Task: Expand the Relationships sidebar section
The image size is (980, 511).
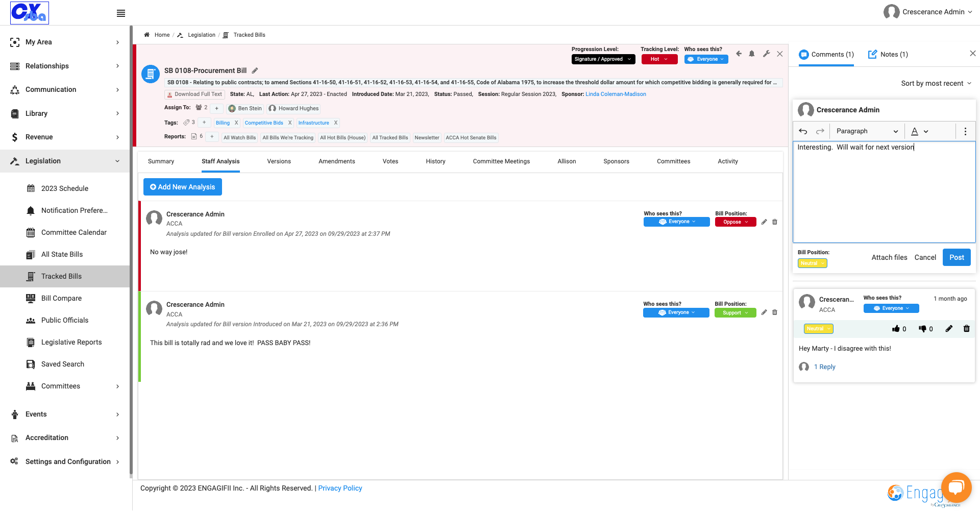Action: (x=65, y=66)
